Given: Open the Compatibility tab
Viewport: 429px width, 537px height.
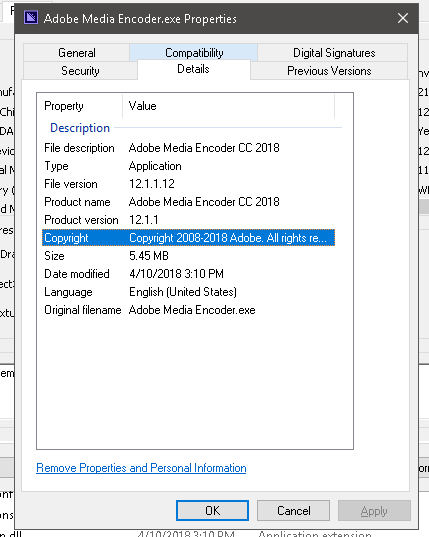Looking at the screenshot, I should pos(194,53).
